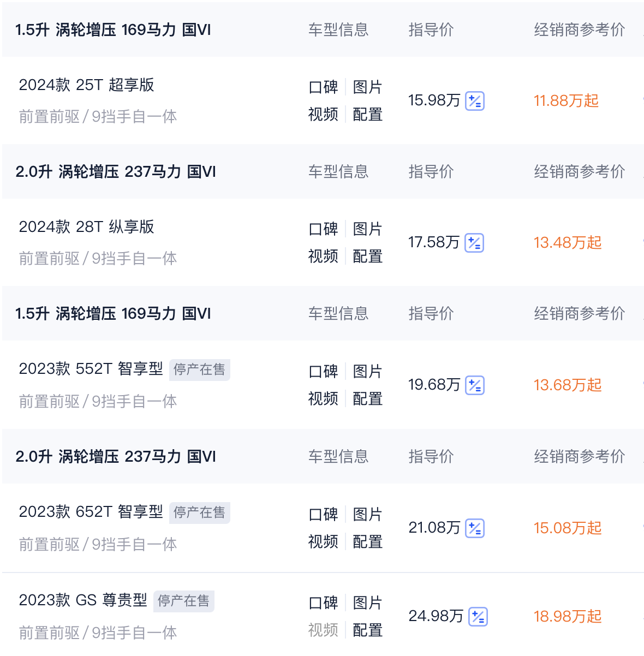
Task: Click dealer price 13.48万起
Action: (x=568, y=243)
